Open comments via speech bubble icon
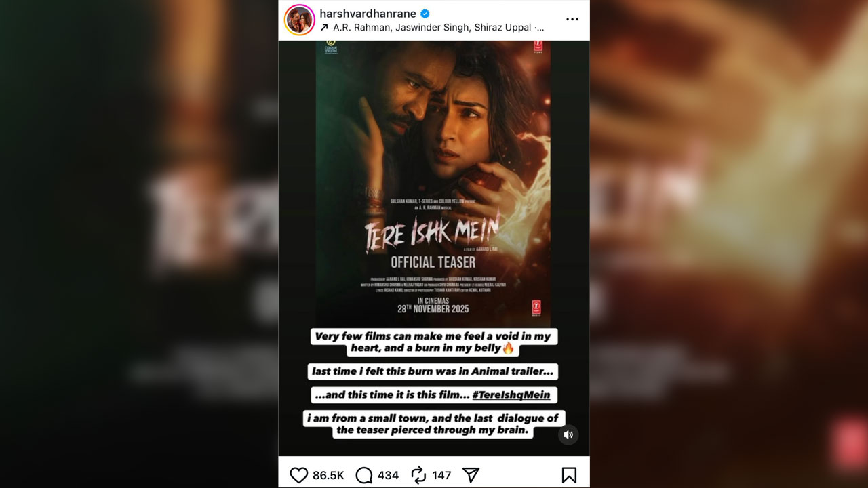Screen dimensions: 868x488 [x=364, y=475]
